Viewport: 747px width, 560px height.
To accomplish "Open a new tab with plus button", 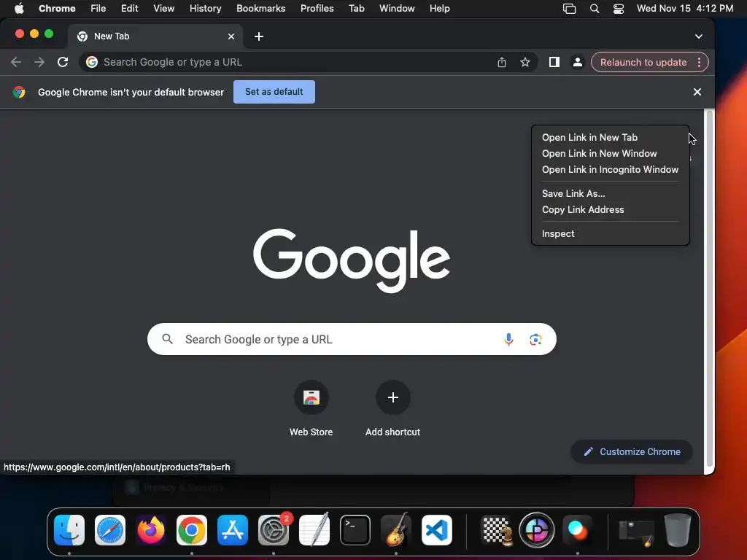I will click(x=259, y=36).
